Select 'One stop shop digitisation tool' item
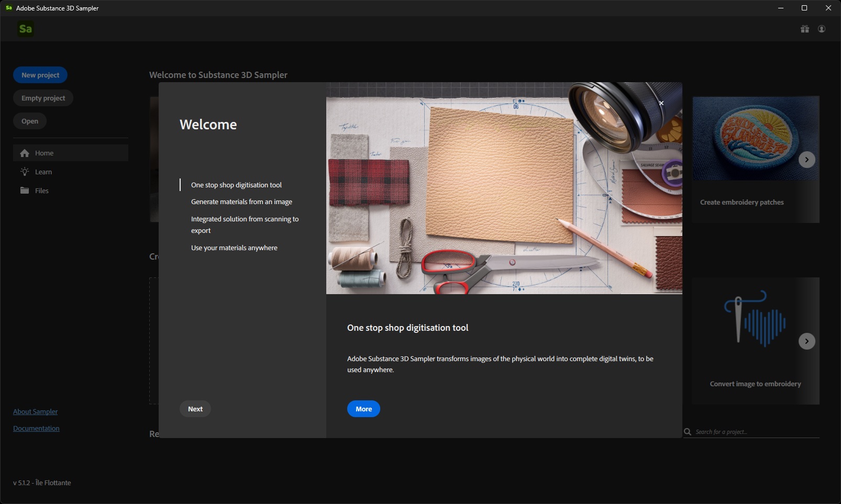The width and height of the screenshot is (841, 504). [236, 185]
